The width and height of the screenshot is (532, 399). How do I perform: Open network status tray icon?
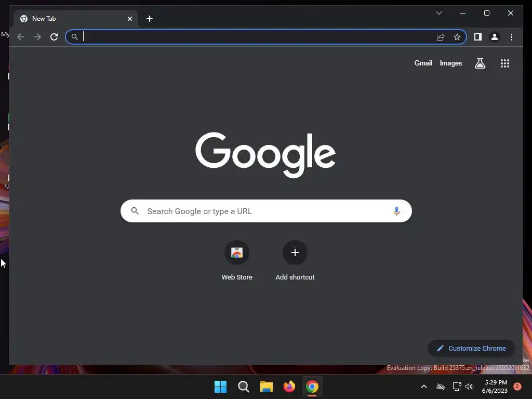[x=457, y=387]
